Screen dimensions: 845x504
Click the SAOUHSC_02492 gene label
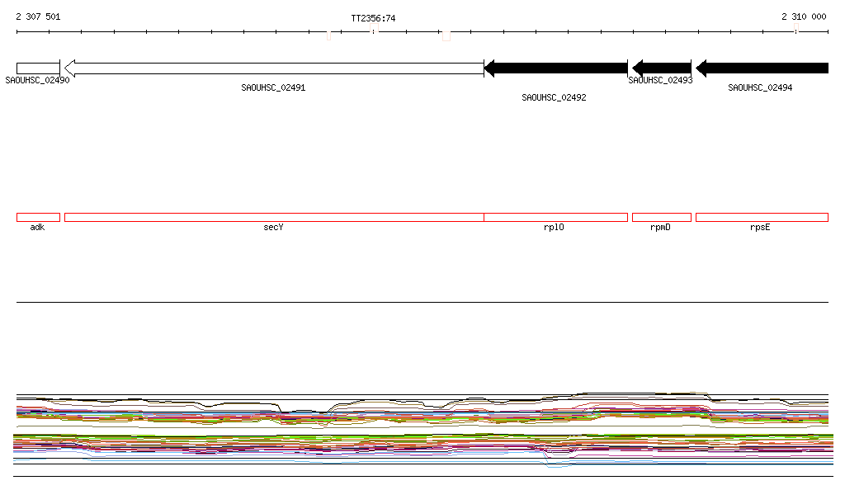[x=554, y=97]
